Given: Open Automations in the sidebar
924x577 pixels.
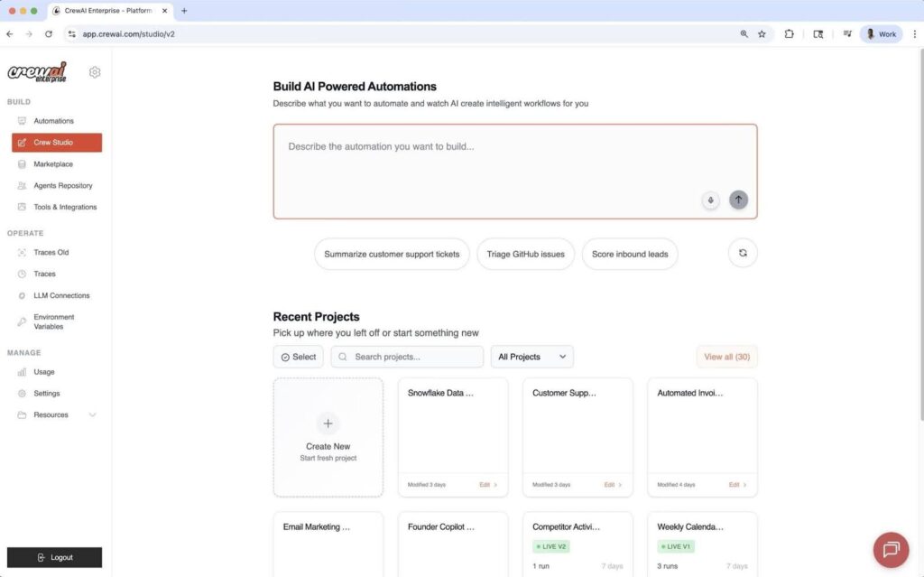Looking at the screenshot, I should click(57, 121).
